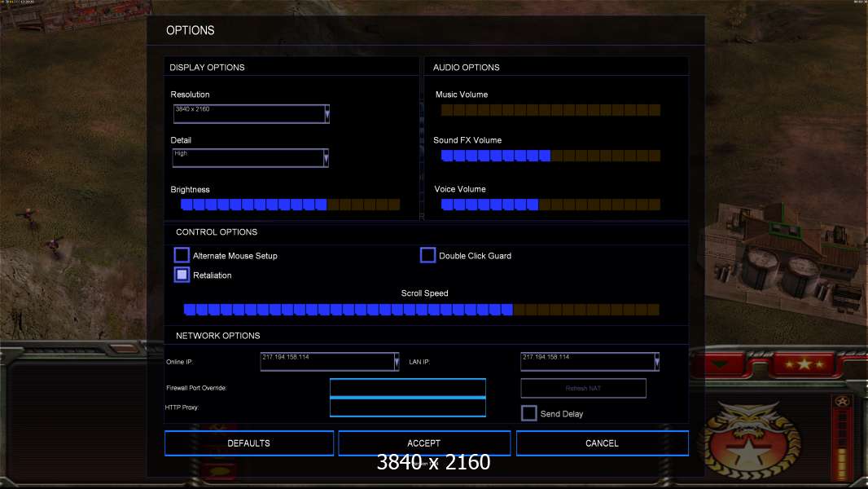The width and height of the screenshot is (868, 489).
Task: Click the CONTROL OPTIONS section heading
Action: pyautogui.click(x=217, y=232)
